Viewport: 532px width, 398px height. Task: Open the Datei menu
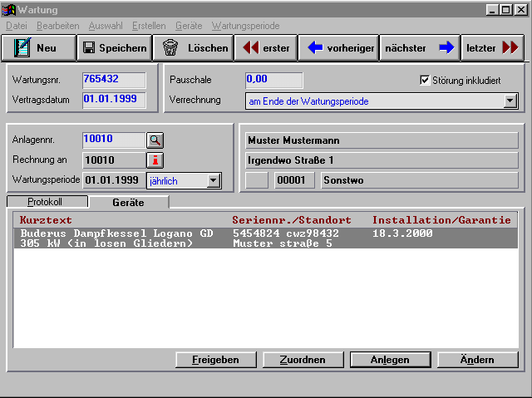click(x=17, y=26)
